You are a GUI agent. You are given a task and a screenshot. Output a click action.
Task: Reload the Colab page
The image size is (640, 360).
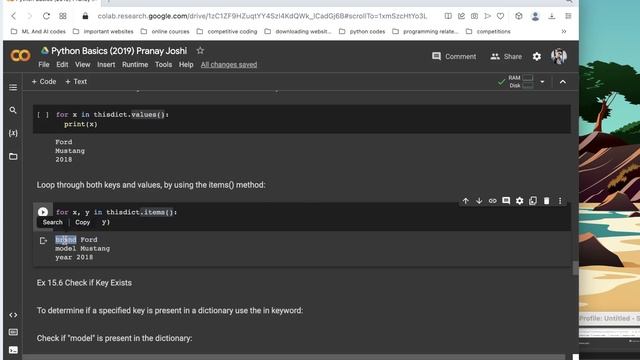click(x=46, y=16)
